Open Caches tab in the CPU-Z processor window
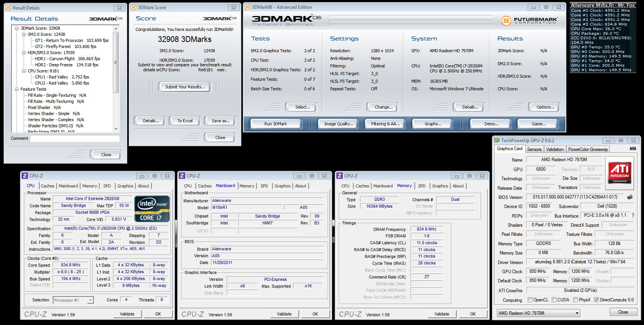The image size is (644, 325). tap(48, 186)
